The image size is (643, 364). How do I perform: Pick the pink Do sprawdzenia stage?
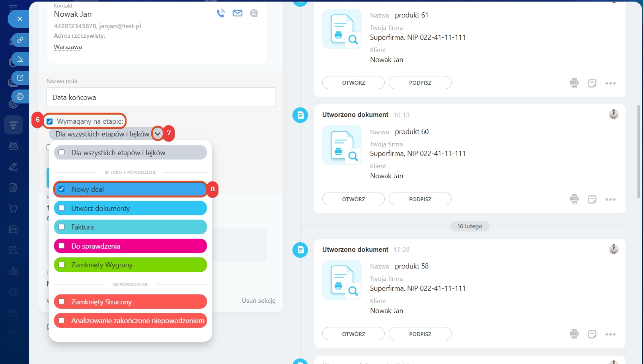pyautogui.click(x=62, y=246)
